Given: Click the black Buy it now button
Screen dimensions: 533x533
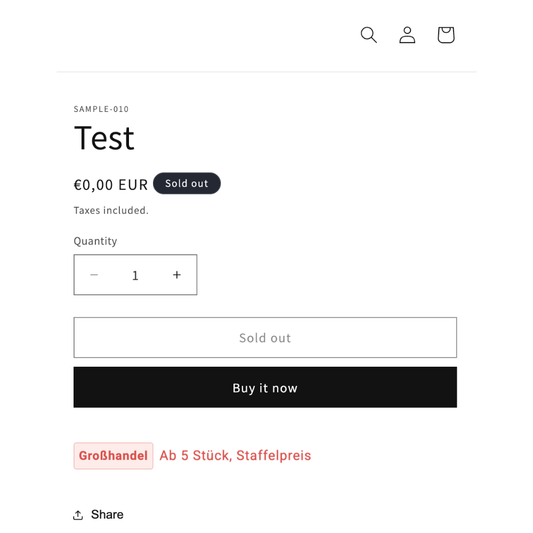Looking at the screenshot, I should [x=265, y=387].
